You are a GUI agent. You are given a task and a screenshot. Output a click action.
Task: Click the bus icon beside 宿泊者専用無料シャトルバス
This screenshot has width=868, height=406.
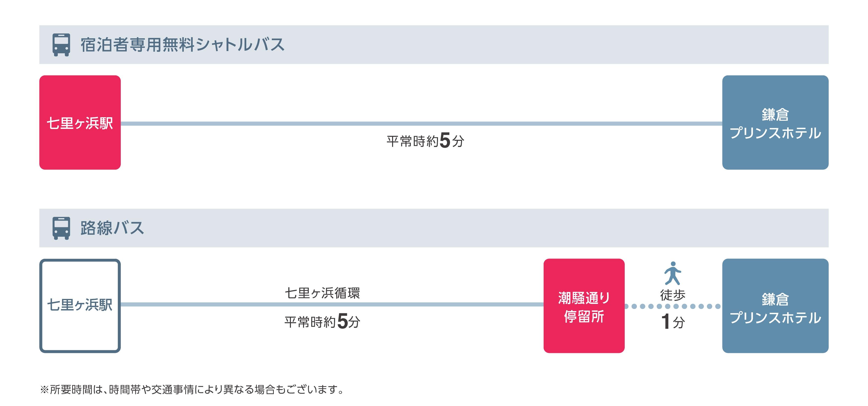61,44
